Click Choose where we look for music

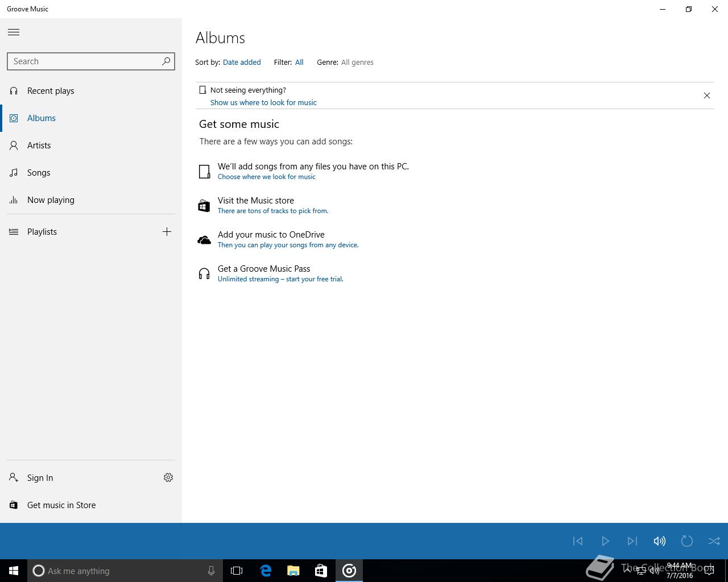266,177
